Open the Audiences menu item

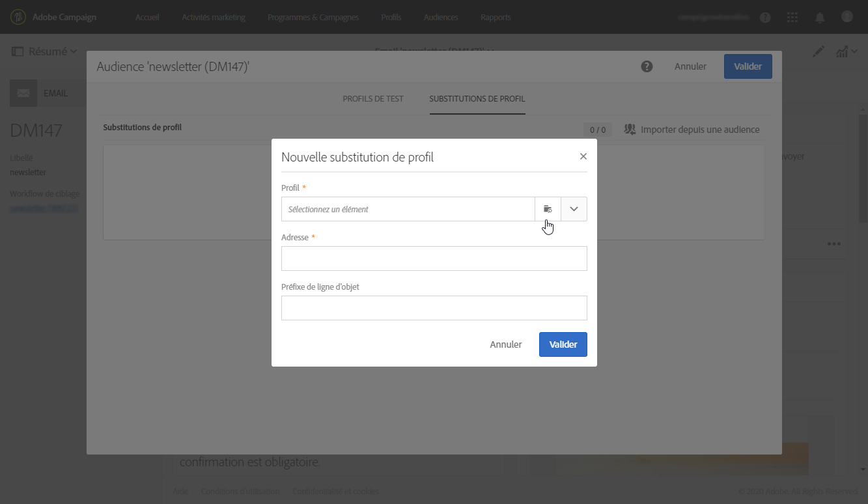coord(441,18)
